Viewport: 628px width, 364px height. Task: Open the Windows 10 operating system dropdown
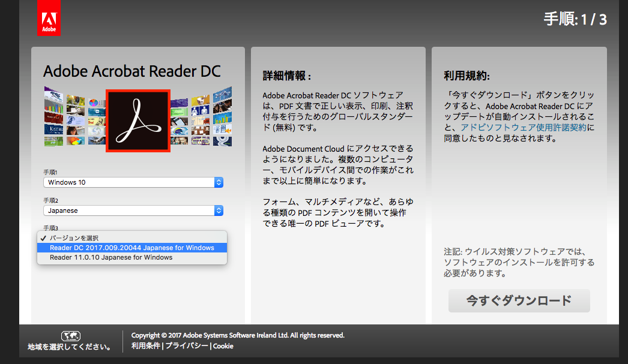coord(133,182)
